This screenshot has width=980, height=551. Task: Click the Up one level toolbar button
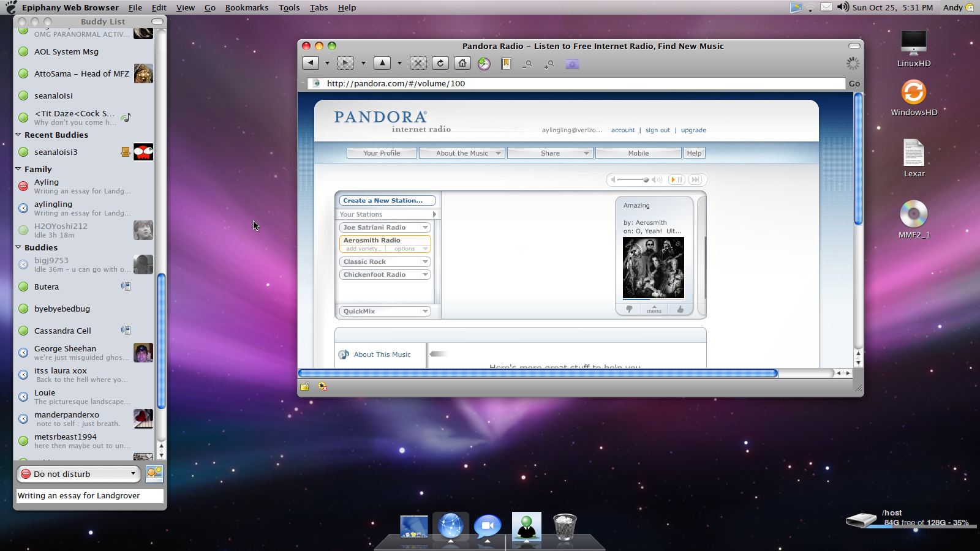382,63
